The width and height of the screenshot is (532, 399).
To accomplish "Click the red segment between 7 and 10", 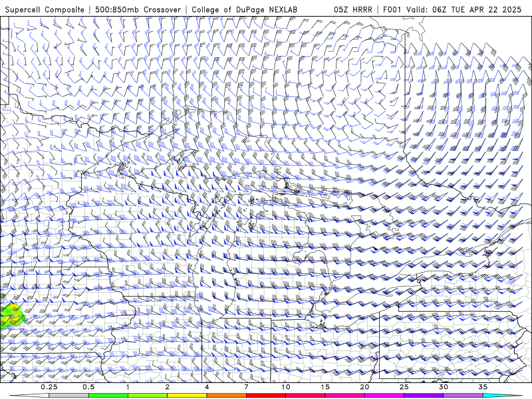I will (266, 396).
